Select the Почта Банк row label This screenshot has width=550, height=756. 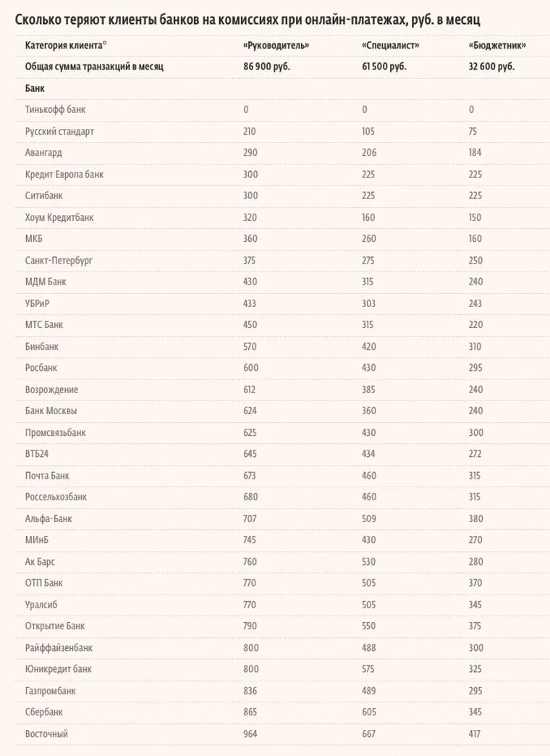coord(47,475)
